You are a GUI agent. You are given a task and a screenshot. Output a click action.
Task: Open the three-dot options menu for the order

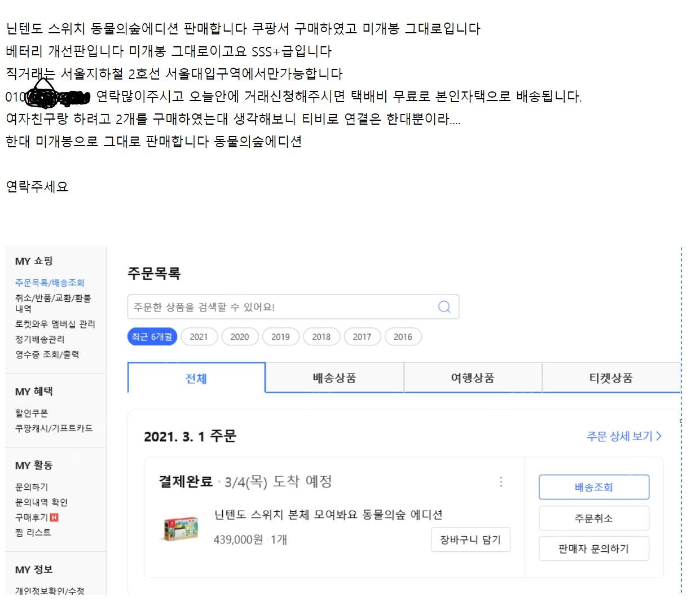[501, 481]
